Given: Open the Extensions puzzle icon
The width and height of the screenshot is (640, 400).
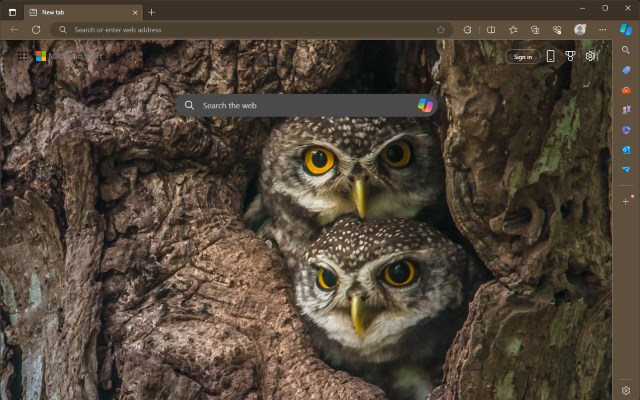Looking at the screenshot, I should pos(467,30).
